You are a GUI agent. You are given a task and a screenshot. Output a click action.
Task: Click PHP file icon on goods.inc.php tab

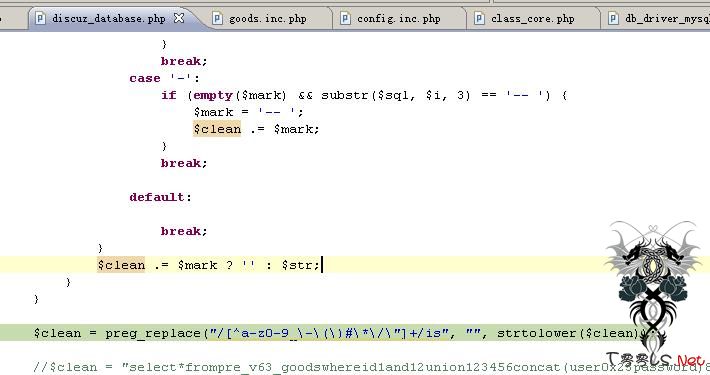(217, 18)
